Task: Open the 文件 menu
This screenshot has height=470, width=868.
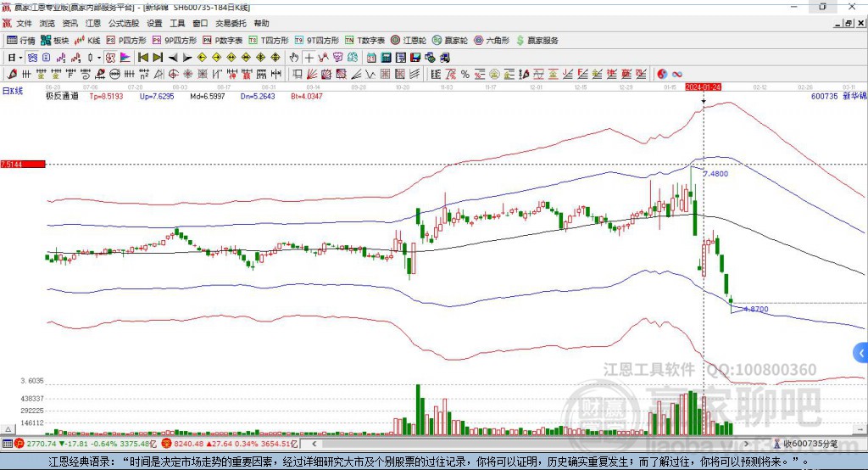Action: [x=24, y=23]
